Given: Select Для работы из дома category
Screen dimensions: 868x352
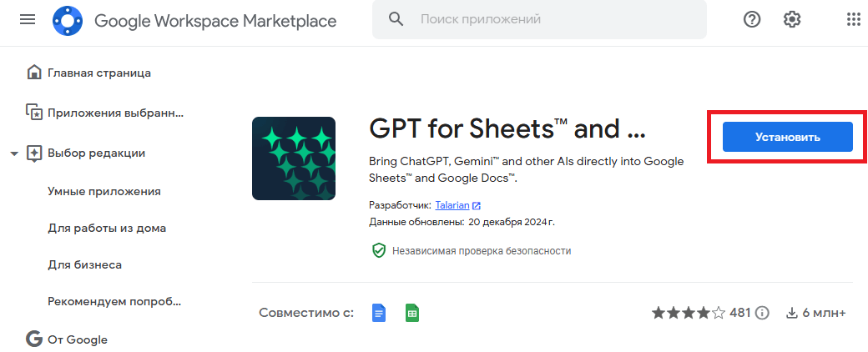Looking at the screenshot, I should tap(107, 228).
